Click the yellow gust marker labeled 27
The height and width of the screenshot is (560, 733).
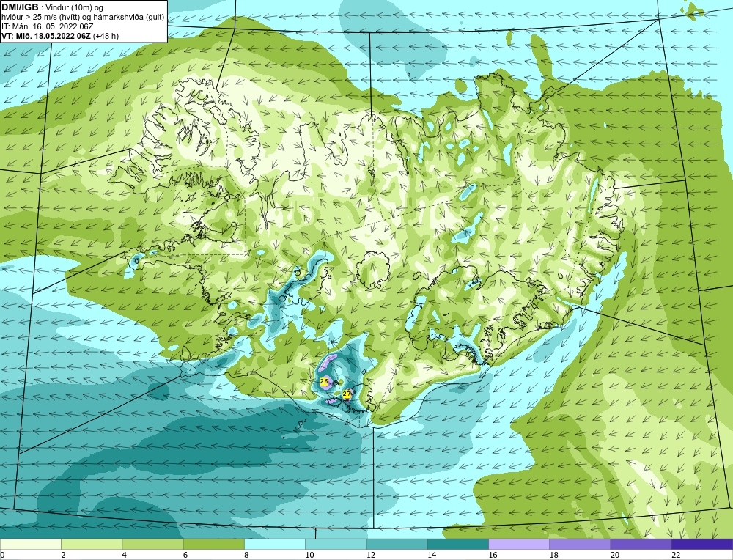[347, 394]
